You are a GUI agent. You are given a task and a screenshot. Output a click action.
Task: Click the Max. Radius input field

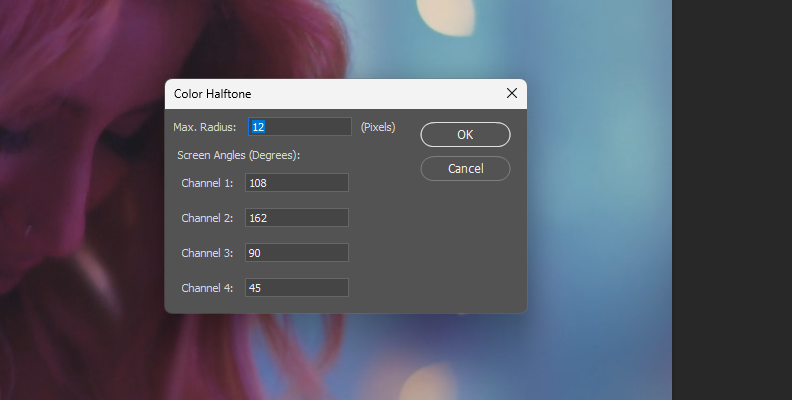coord(300,127)
